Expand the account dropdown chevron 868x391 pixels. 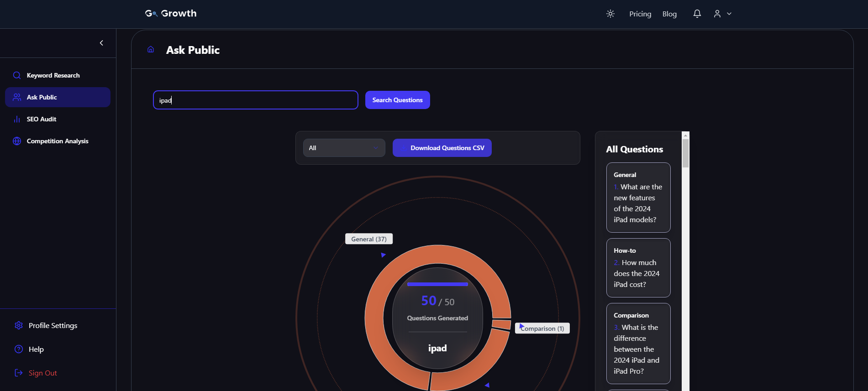[729, 14]
